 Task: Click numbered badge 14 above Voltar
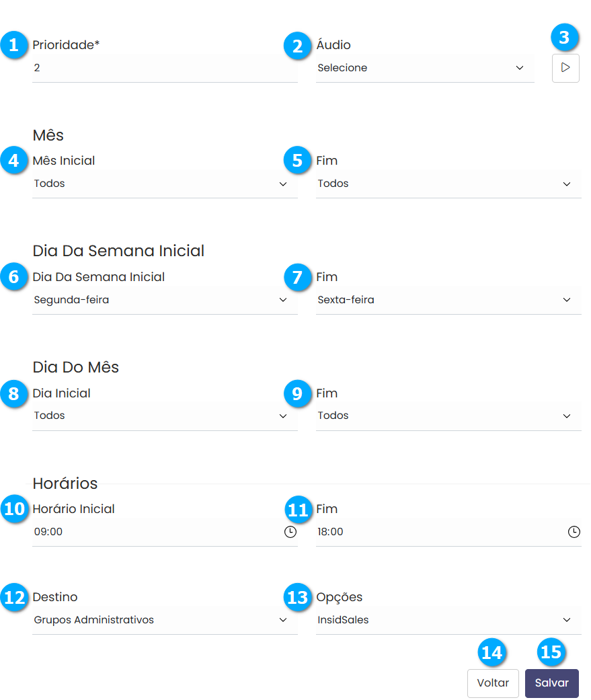492,653
